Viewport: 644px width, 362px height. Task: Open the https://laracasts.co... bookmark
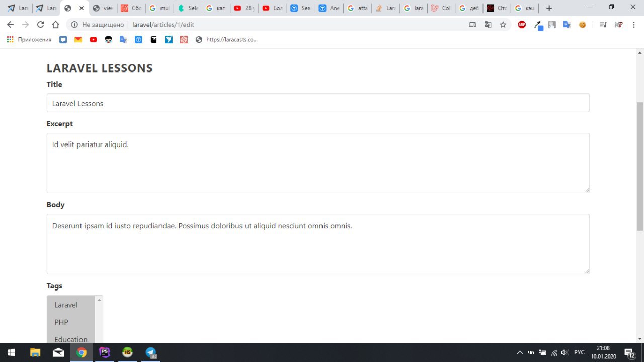(x=226, y=40)
